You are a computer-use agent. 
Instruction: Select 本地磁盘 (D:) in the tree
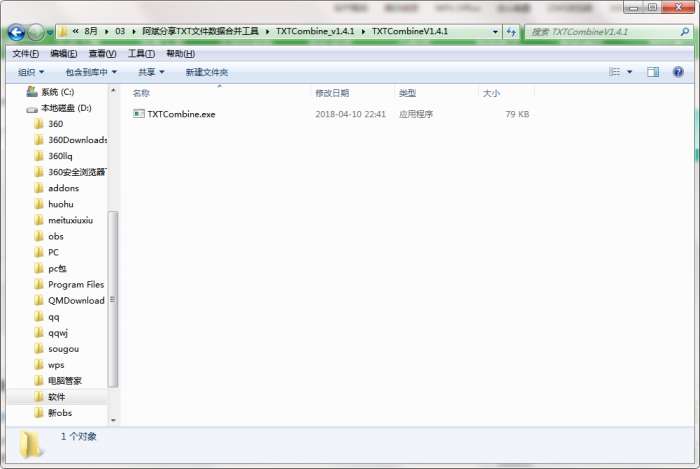pyautogui.click(x=66, y=108)
